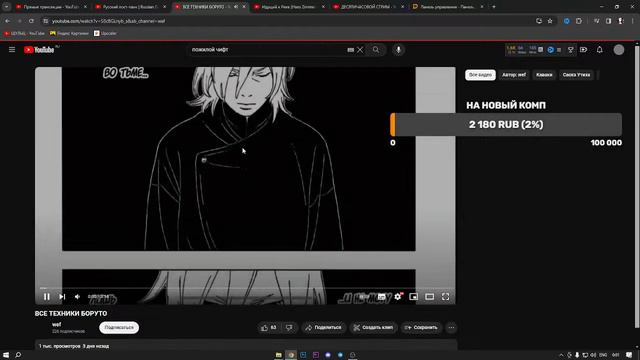Switch to the Русский пост-панк browser tab

pos(130,7)
